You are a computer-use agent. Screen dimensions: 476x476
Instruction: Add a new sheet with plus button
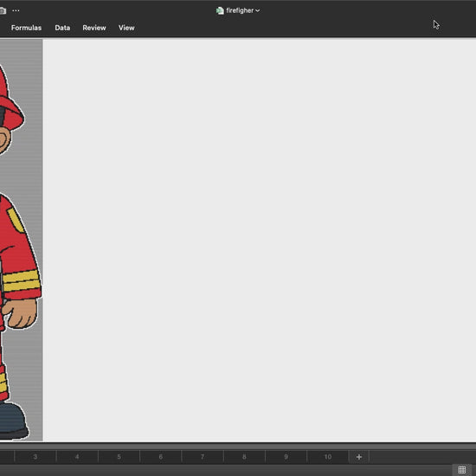point(359,457)
